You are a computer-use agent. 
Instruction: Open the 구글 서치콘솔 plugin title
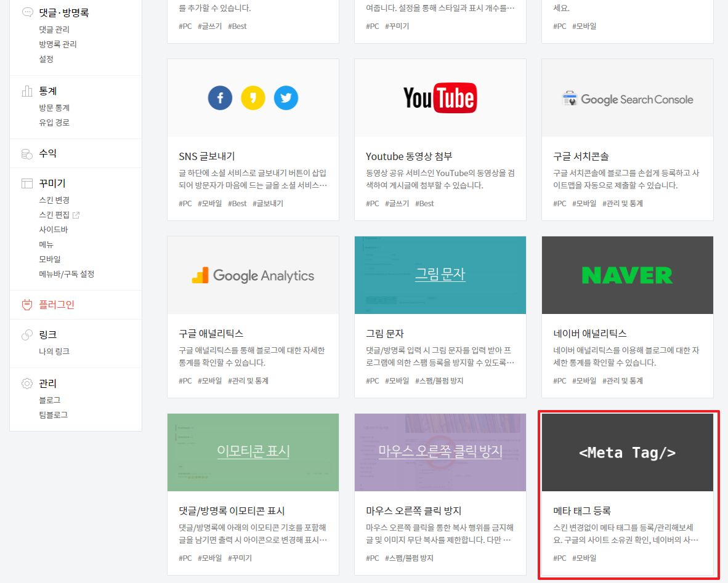point(581,156)
